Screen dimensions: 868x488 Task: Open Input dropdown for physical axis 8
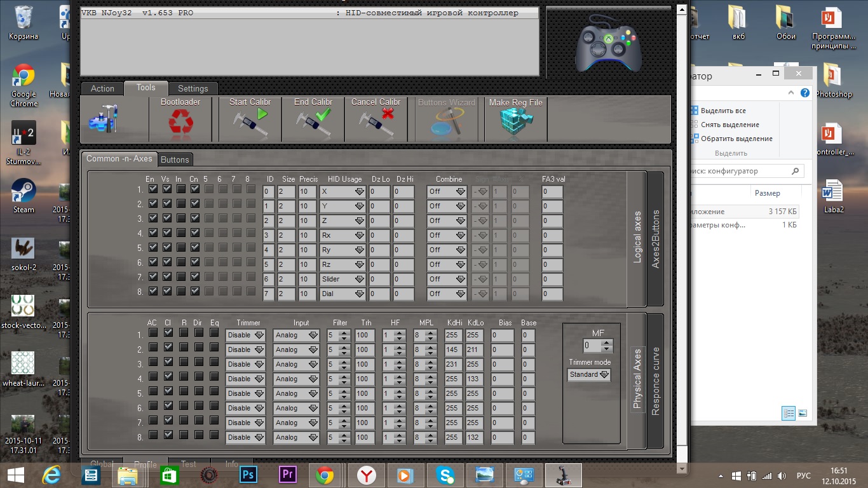296,437
